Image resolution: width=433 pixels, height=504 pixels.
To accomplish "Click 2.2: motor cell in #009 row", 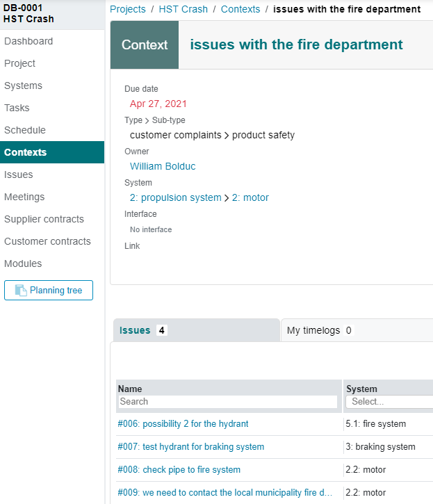I will point(366,492).
